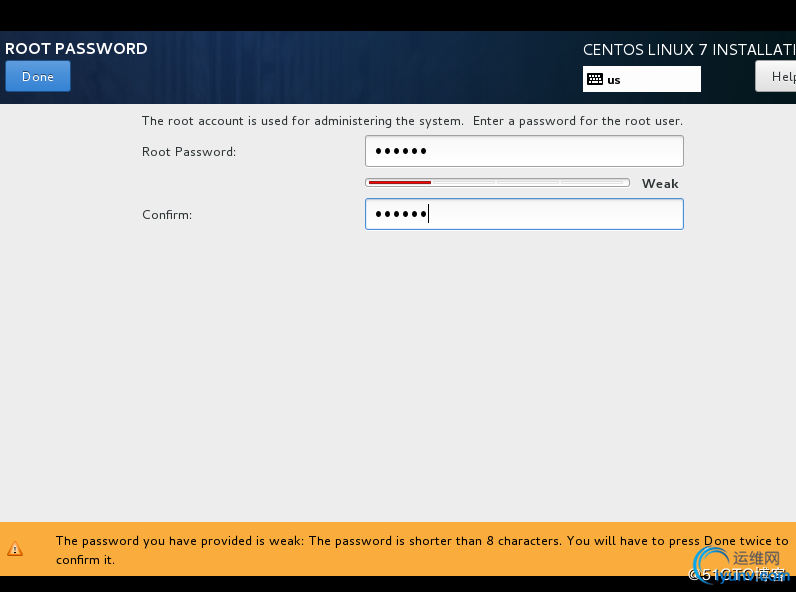Image resolution: width=796 pixels, height=592 pixels.
Task: Click the CentOS Linux 7 installation title
Action: (689, 50)
